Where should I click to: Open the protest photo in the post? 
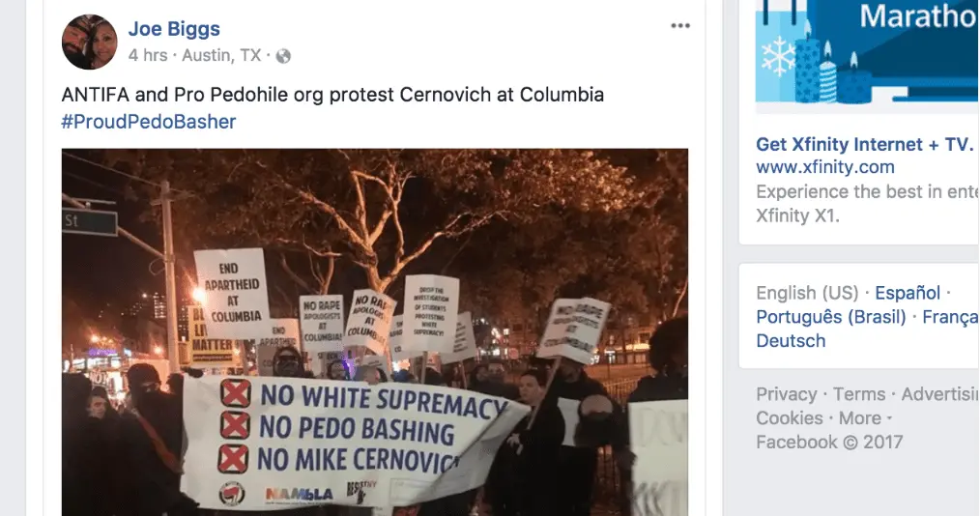[375, 331]
